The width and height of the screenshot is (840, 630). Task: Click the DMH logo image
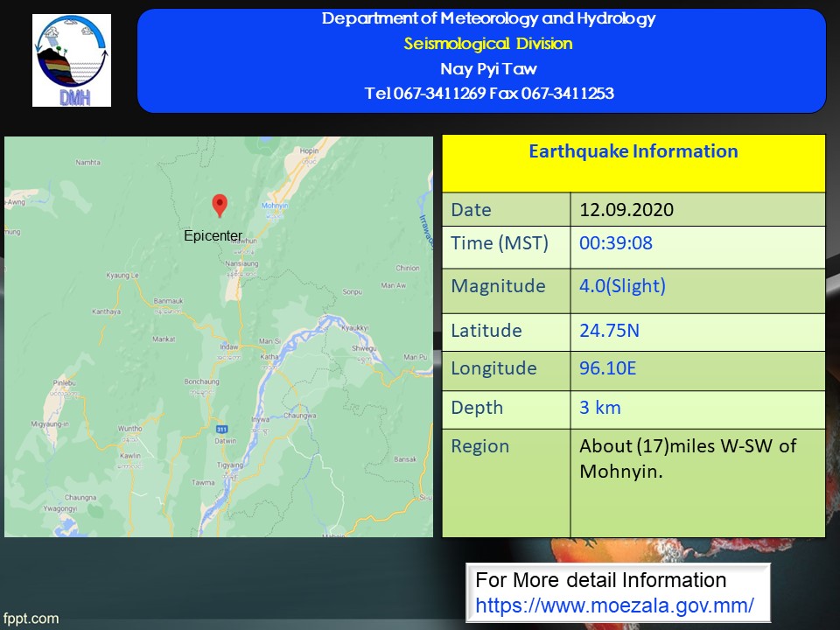click(71, 60)
